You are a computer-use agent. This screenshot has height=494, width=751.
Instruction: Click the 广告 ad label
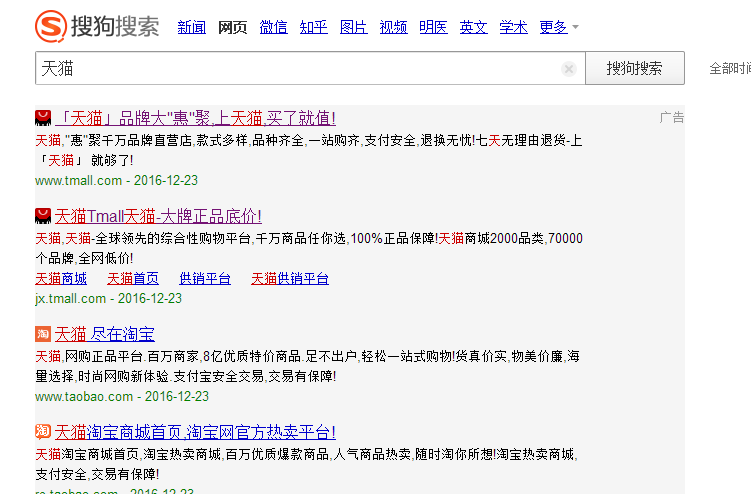pyautogui.click(x=671, y=117)
